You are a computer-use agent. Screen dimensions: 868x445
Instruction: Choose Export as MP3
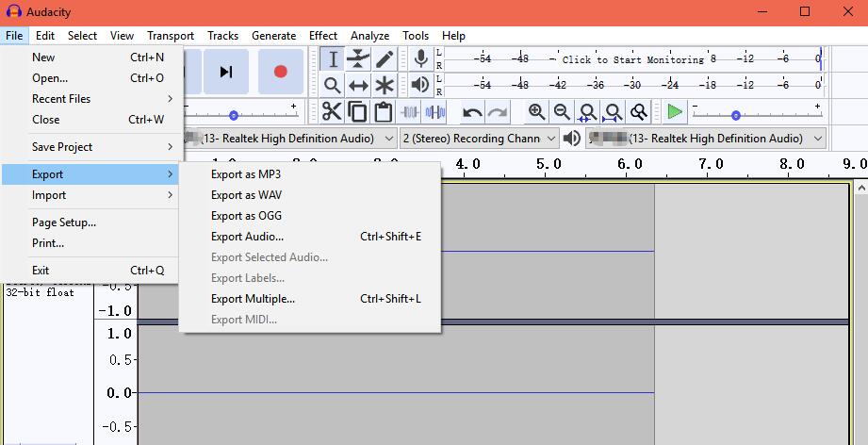[310, 174]
